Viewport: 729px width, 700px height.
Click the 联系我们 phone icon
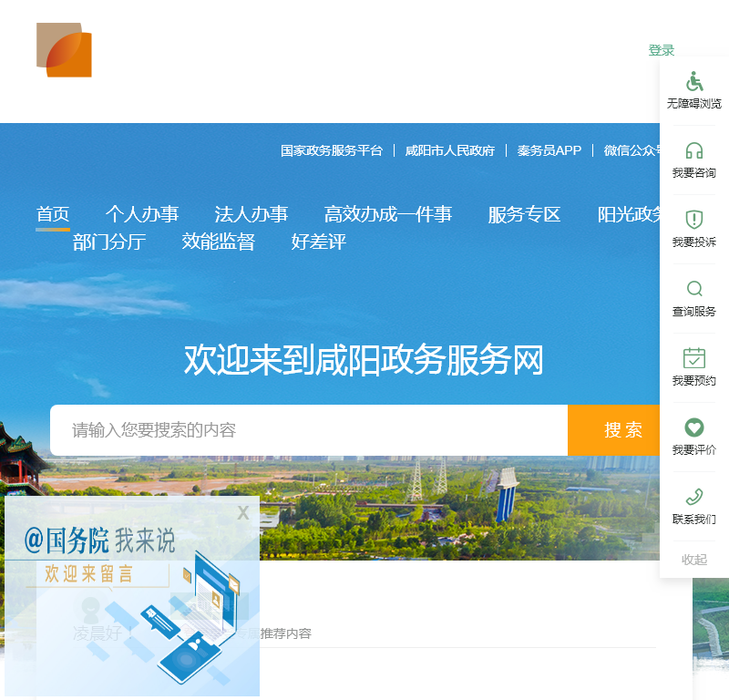click(694, 496)
